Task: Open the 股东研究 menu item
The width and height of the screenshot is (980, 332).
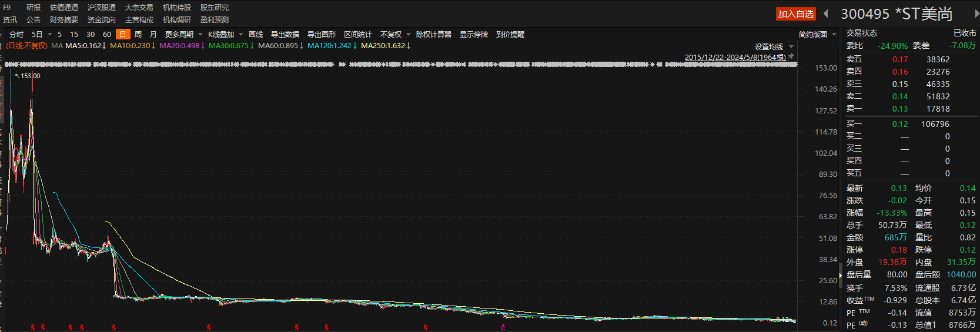Action: (x=215, y=7)
